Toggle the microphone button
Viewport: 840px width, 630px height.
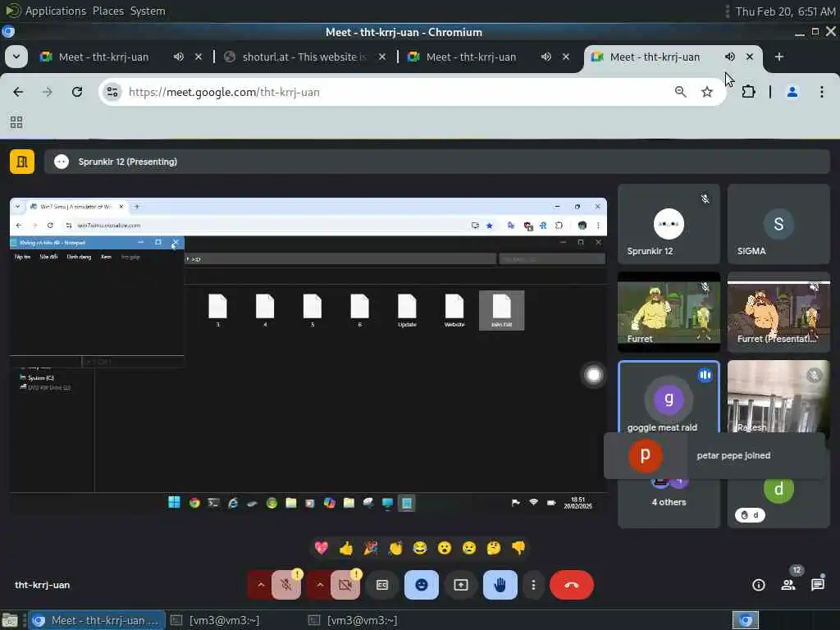pos(286,585)
